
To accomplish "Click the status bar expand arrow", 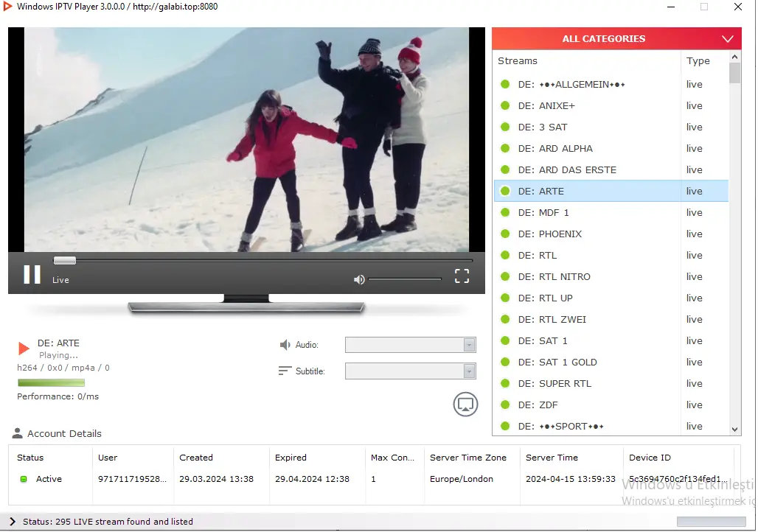I will [x=13, y=522].
